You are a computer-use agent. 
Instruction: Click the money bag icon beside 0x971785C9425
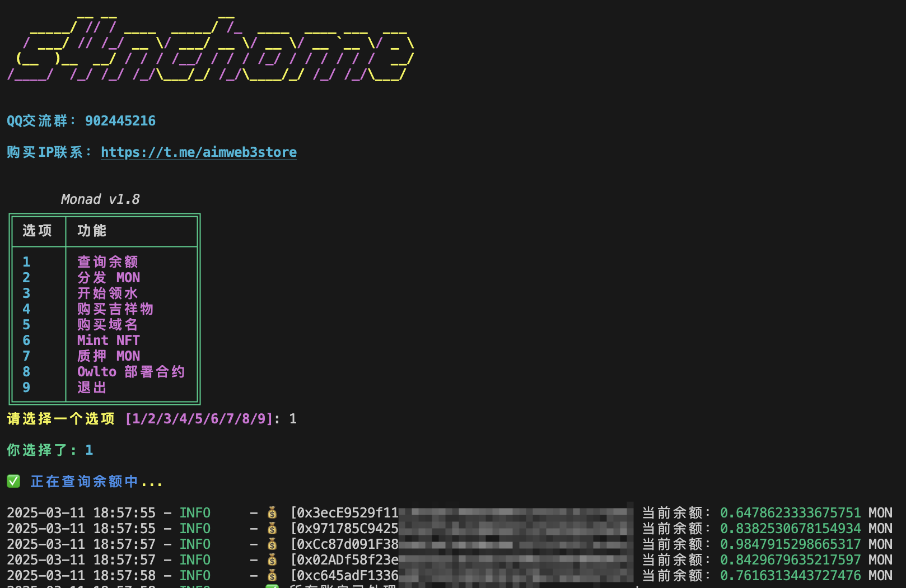(272, 529)
